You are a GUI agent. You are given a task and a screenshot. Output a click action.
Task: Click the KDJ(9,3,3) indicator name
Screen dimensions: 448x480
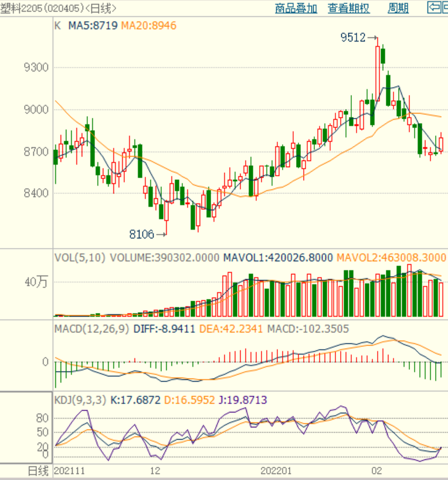[80, 400]
